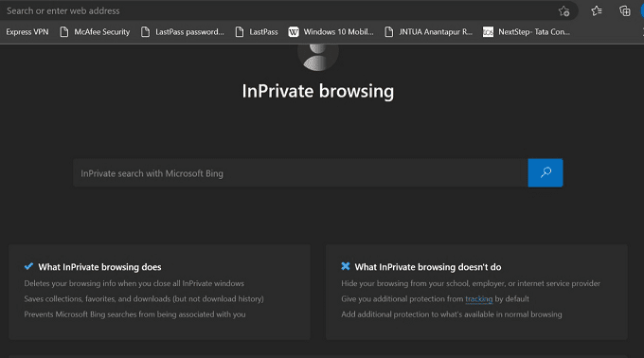Click 'Deletes your browsing info' line
Viewport: 644px width, 358px height.
click(x=134, y=284)
